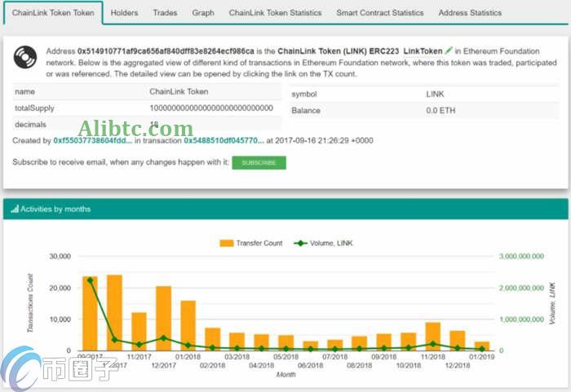Open transaction 0x5488510df045770 link
571x392 pixels.
pos(223,141)
